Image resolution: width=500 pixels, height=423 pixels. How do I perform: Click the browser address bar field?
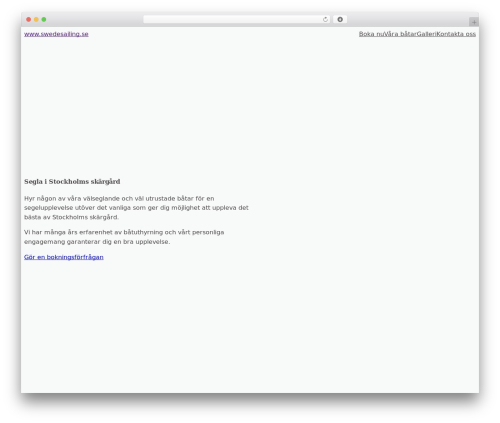click(x=237, y=20)
